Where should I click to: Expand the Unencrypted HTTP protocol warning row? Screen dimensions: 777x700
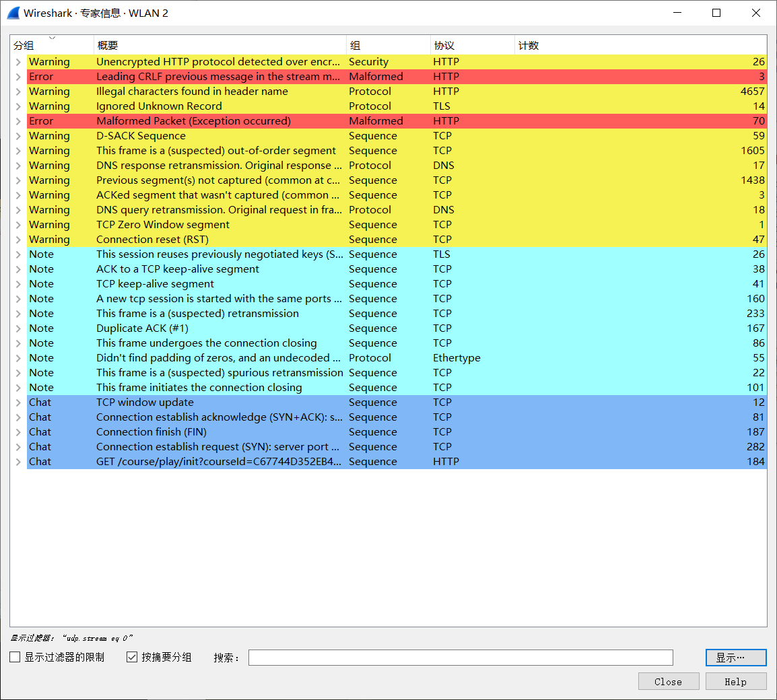coord(18,62)
